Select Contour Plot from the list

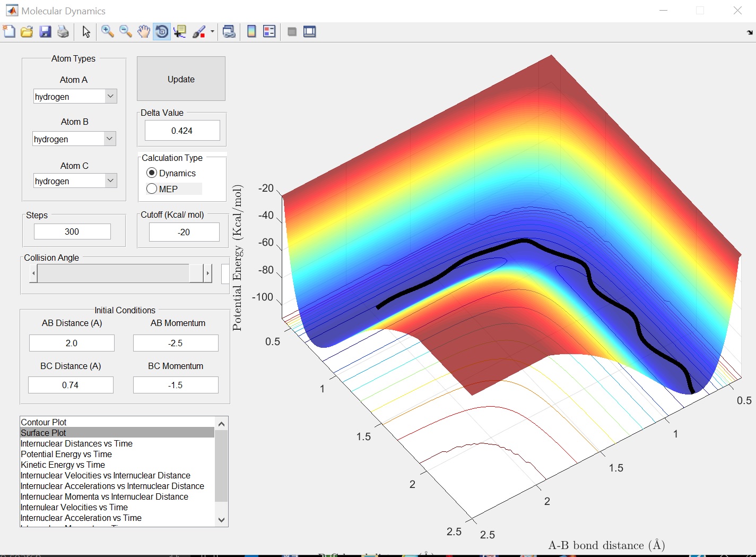point(44,422)
